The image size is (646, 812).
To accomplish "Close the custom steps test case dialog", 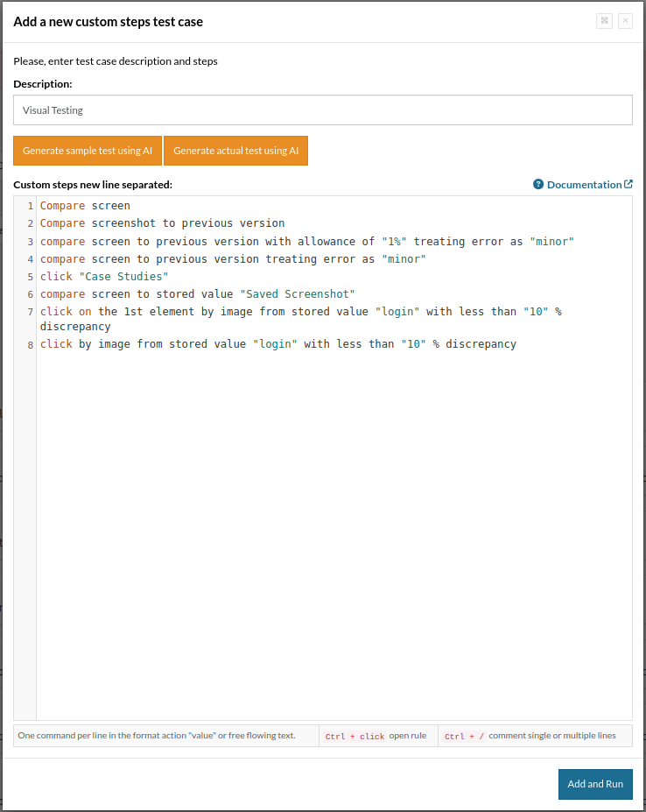I will click(625, 21).
